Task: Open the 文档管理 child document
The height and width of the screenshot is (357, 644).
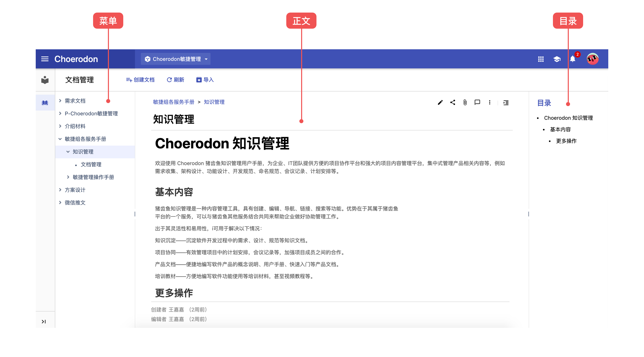Action: pos(91,164)
